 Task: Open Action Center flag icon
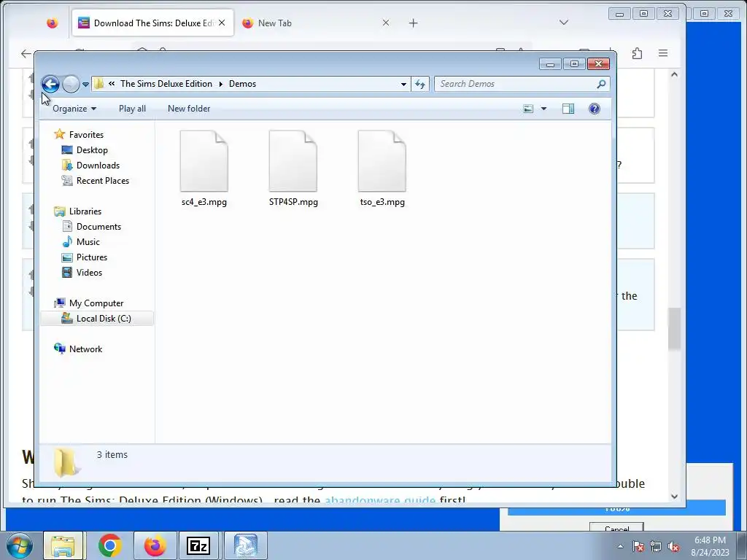pos(638,547)
